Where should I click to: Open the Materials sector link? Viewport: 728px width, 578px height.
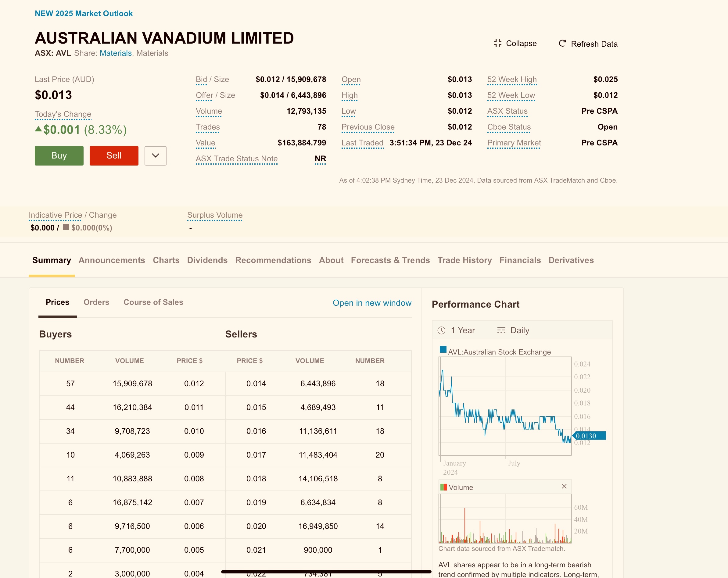tap(116, 53)
